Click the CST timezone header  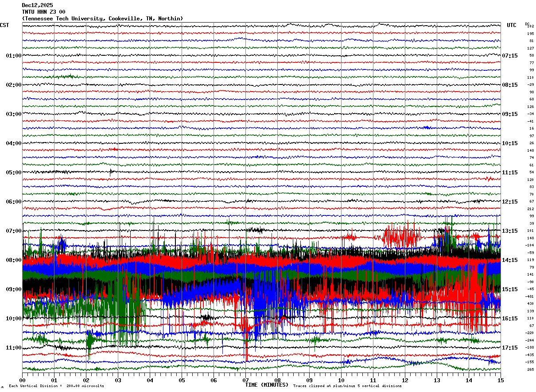[x=4, y=25]
